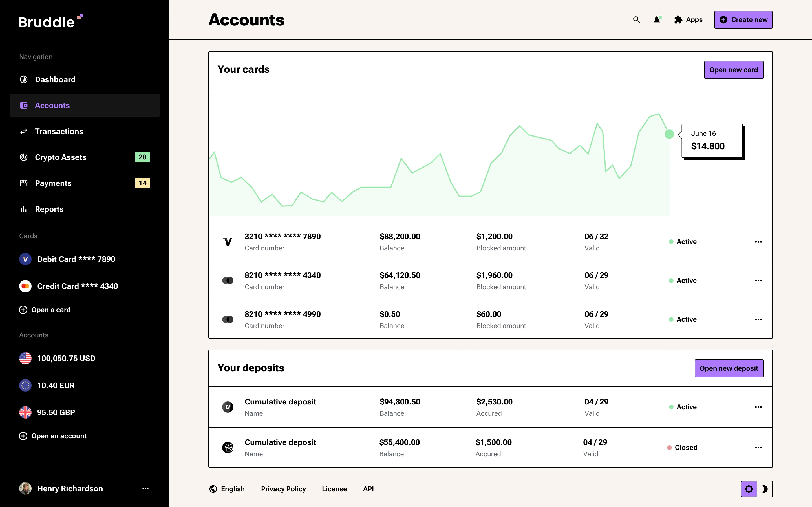Check notifications via the bell icon
The height and width of the screenshot is (507, 812).
[x=657, y=20]
